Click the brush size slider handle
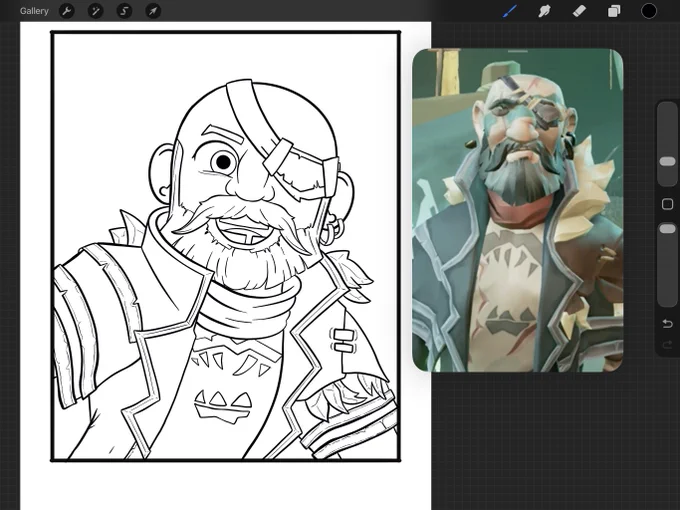 pos(667,162)
